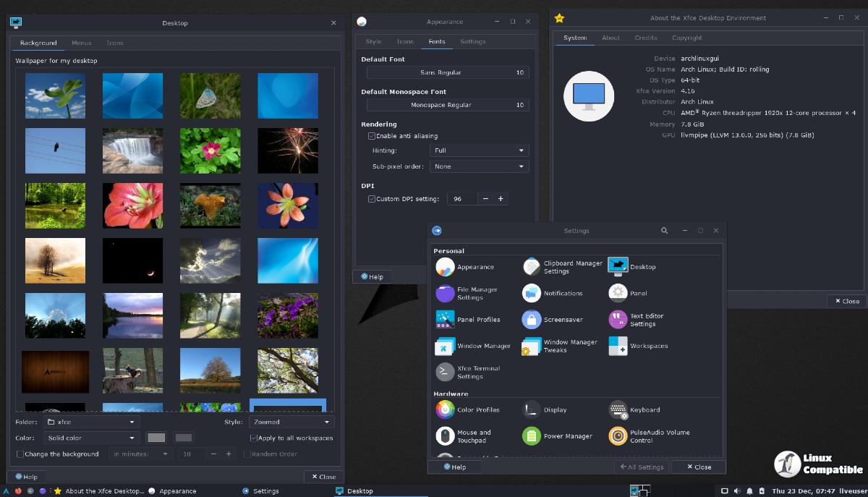Image resolution: width=868 pixels, height=497 pixels.
Task: Switch to the Credits tab
Action: coord(646,38)
